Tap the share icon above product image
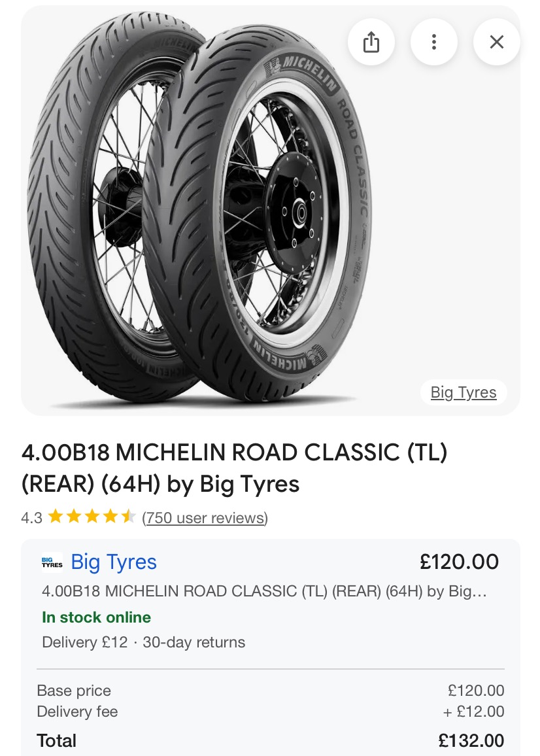The height and width of the screenshot is (756, 540). click(371, 43)
